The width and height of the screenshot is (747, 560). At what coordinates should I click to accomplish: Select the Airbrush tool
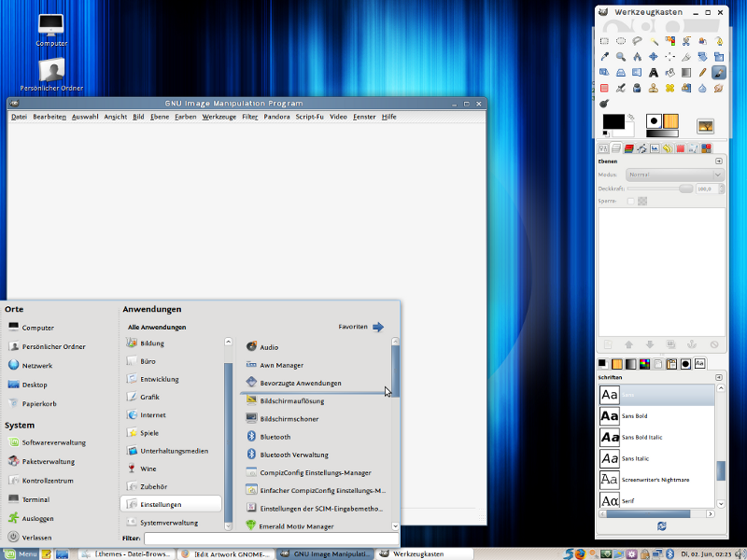621,88
